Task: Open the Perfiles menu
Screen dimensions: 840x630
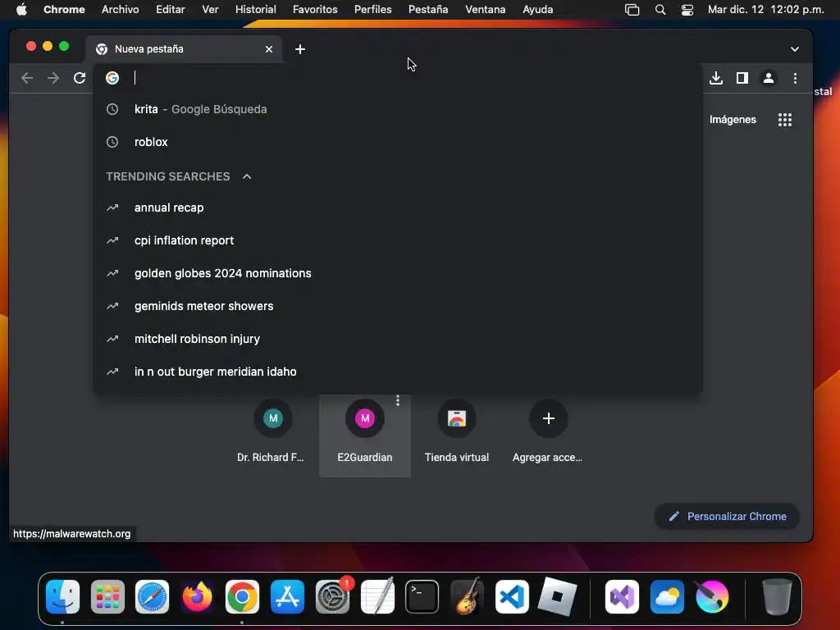Action: pos(373,10)
